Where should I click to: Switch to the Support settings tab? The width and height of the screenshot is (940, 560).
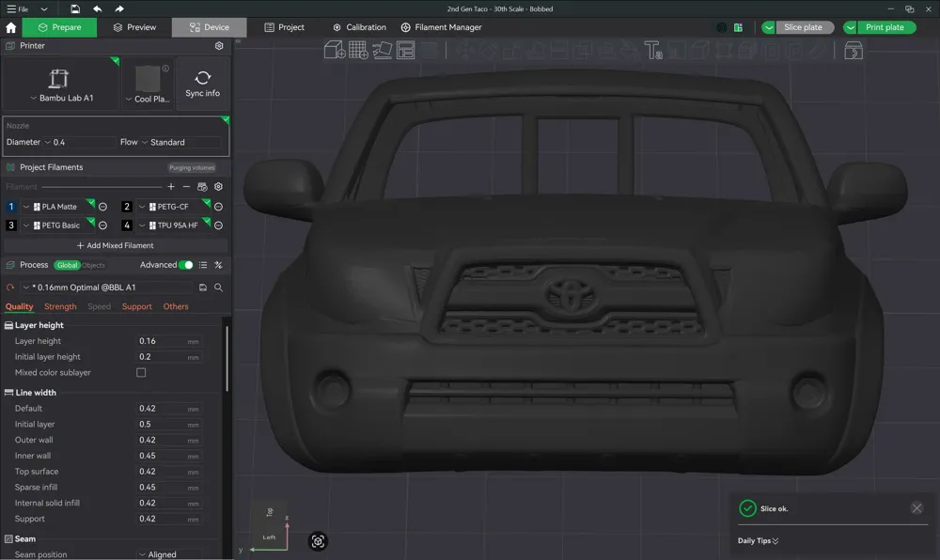click(x=136, y=306)
